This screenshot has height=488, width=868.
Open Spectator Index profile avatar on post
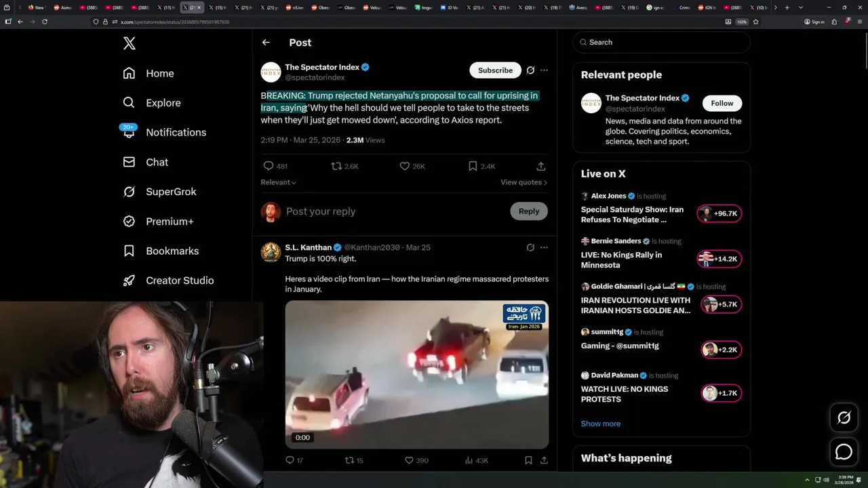click(271, 72)
